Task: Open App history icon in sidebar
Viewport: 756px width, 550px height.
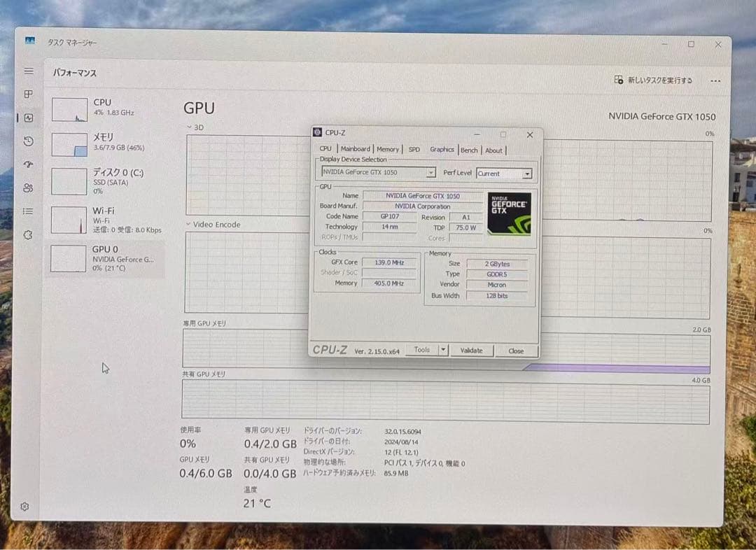Action: pyautogui.click(x=29, y=141)
